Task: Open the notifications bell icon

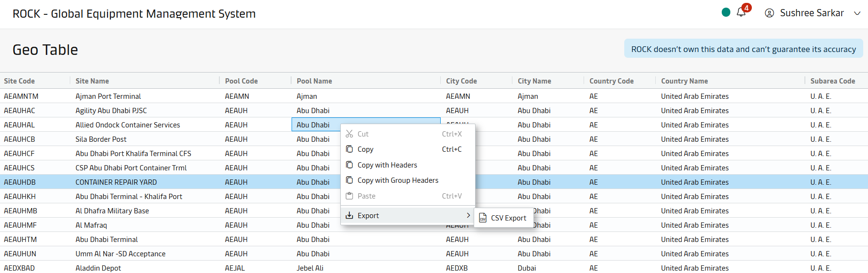Action: click(741, 13)
